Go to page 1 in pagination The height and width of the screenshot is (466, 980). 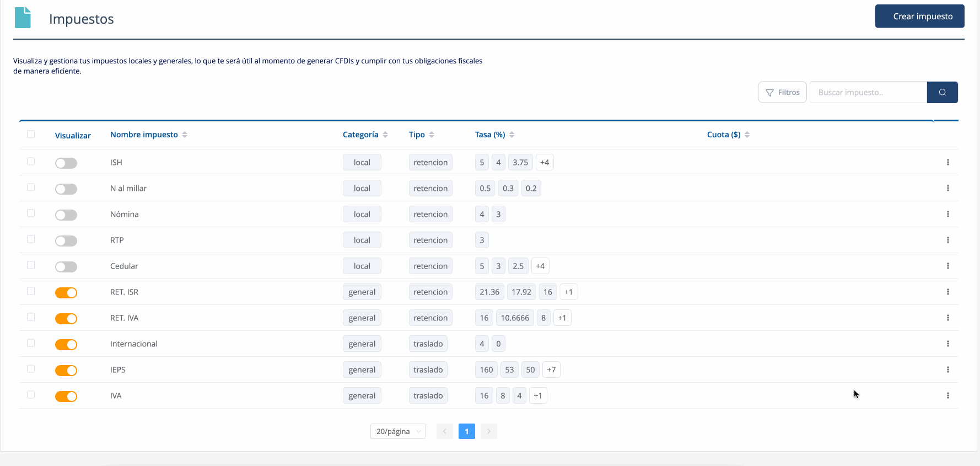point(467,431)
